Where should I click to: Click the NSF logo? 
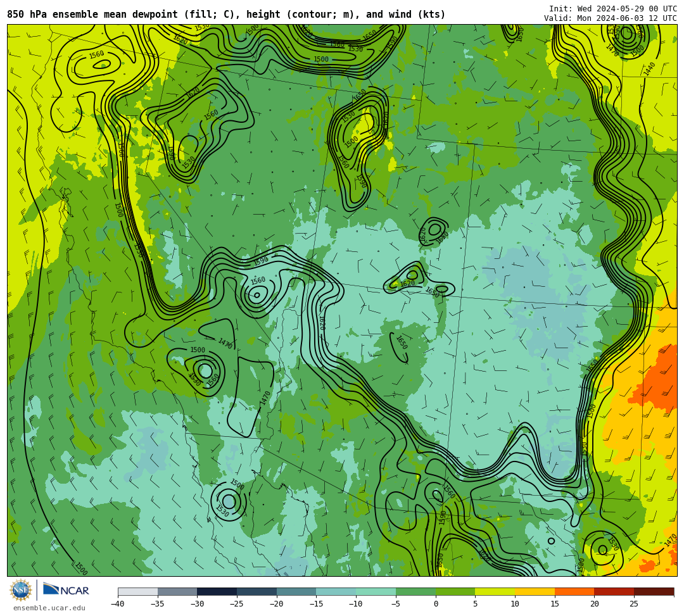21,590
